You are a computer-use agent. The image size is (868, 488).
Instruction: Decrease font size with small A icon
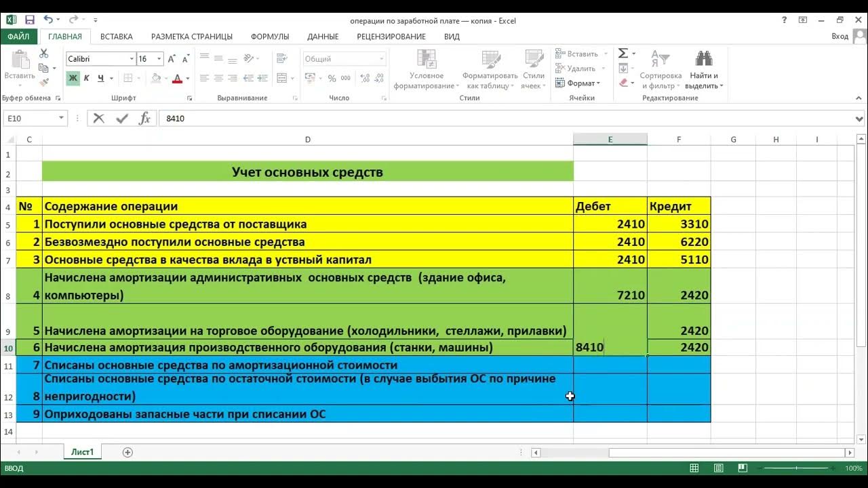pyautogui.click(x=186, y=59)
